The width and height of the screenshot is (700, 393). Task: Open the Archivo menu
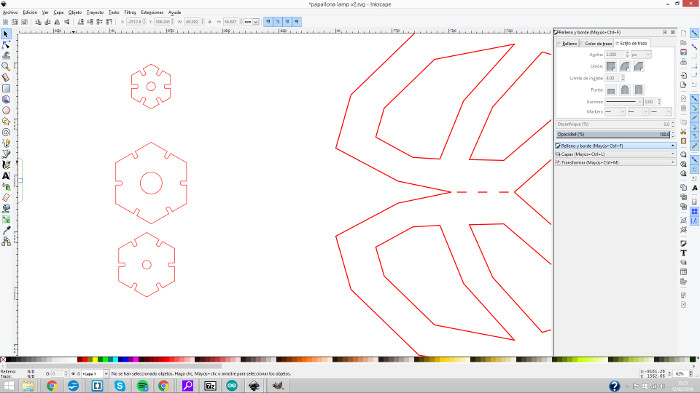[x=10, y=13]
